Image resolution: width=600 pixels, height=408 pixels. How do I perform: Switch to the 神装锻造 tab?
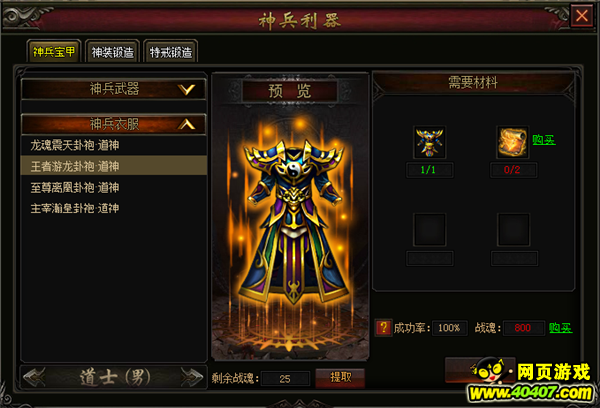(x=112, y=51)
